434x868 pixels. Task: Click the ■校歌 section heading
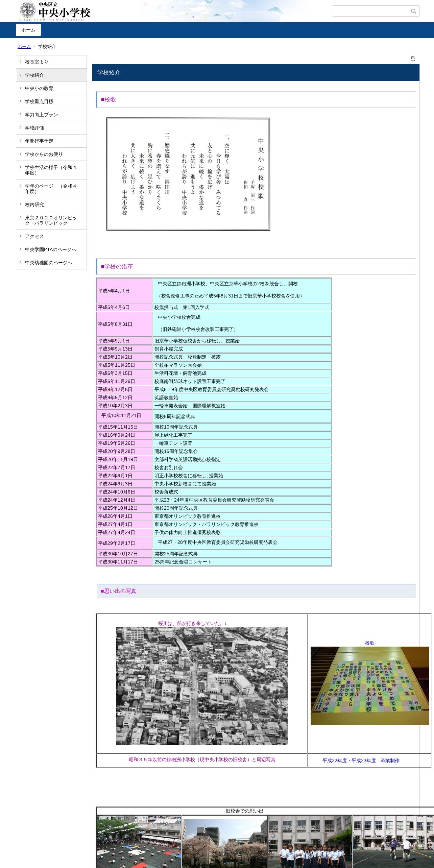click(256, 100)
